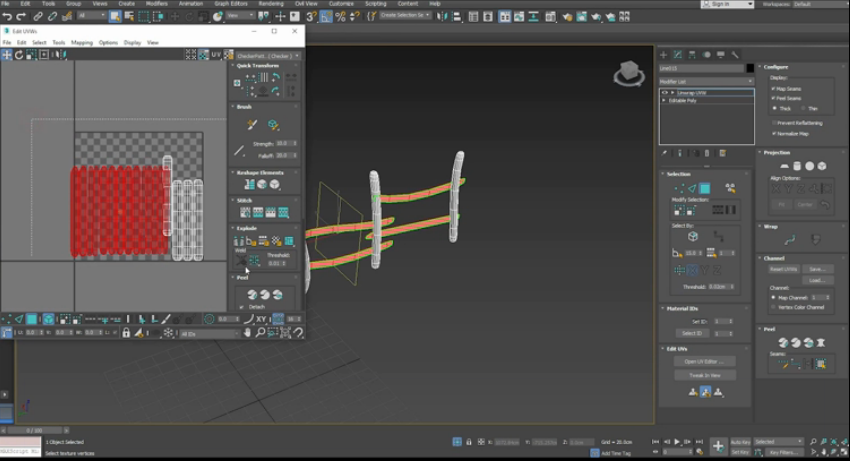The width and height of the screenshot is (850, 461).
Task: Click the Open UV Editor button
Action: pyautogui.click(x=705, y=362)
